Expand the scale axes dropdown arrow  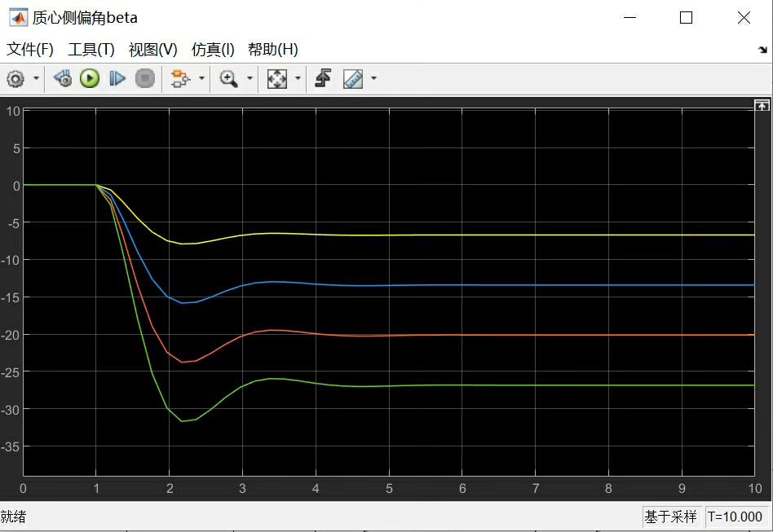coord(298,78)
